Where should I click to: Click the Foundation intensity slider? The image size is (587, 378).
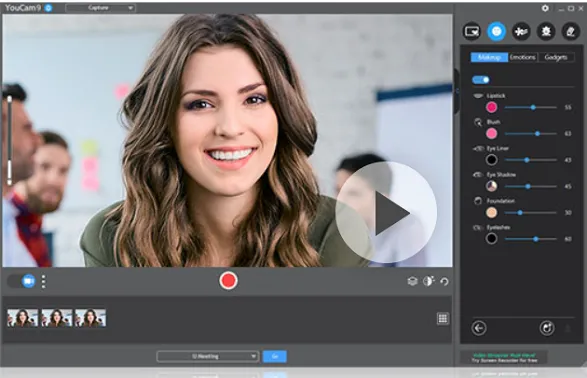[x=530, y=213]
